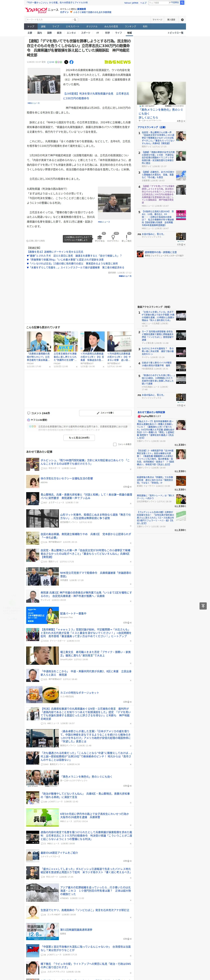Play なぜ川にカキが大量発生 ranking video
Image resolution: width=210 pixels, height=980 pixels.
(181, 352)
